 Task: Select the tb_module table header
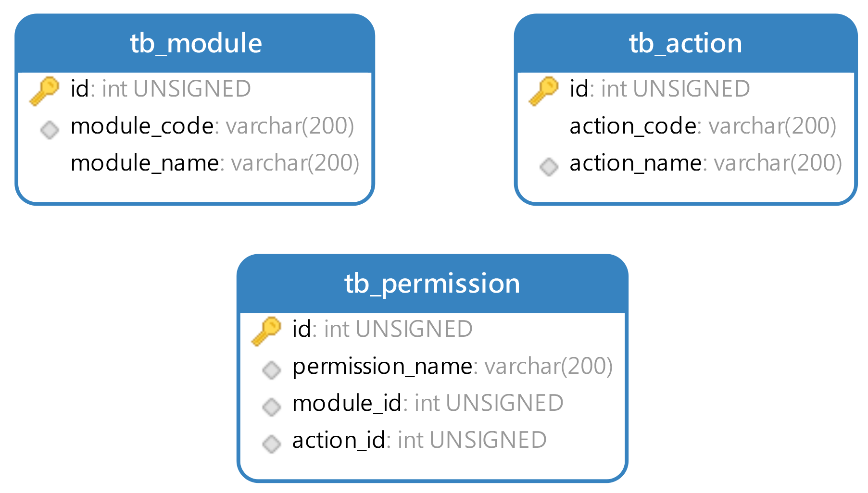click(195, 43)
